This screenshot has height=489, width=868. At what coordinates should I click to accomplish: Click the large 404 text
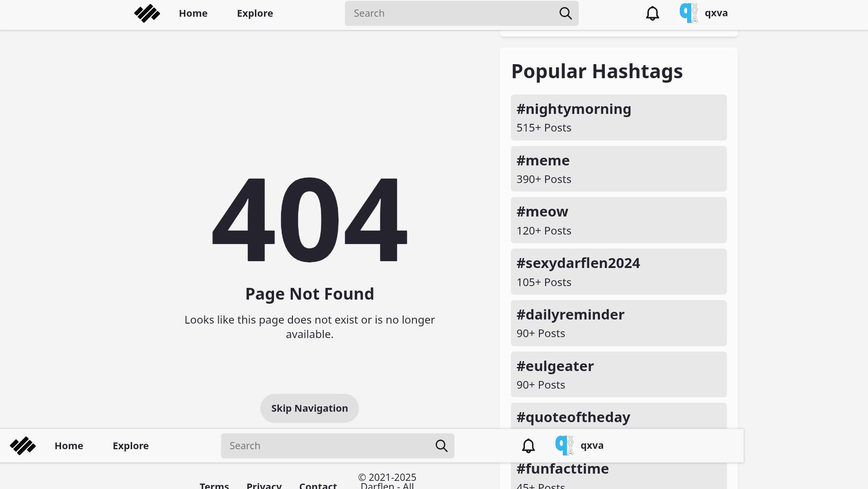(x=310, y=220)
